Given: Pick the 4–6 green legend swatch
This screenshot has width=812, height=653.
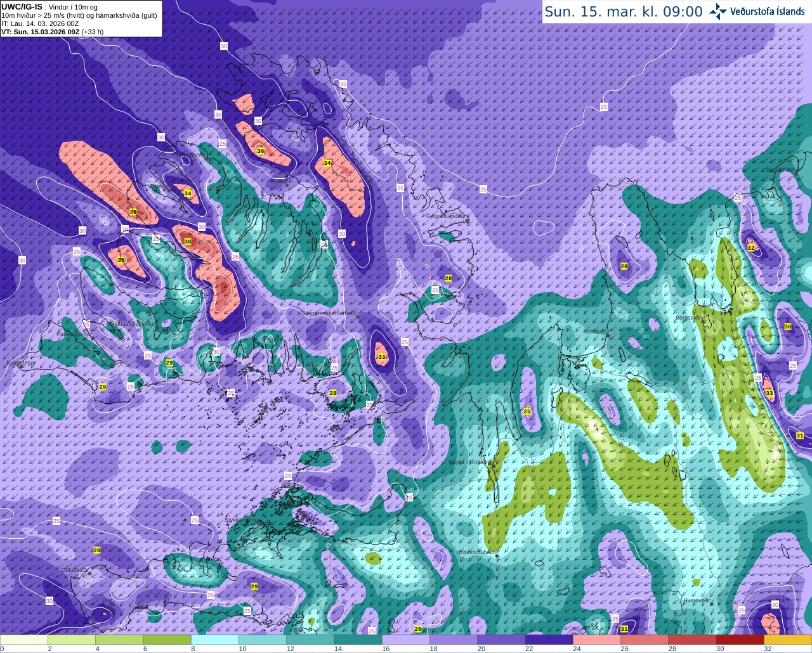Looking at the screenshot, I should [119, 640].
